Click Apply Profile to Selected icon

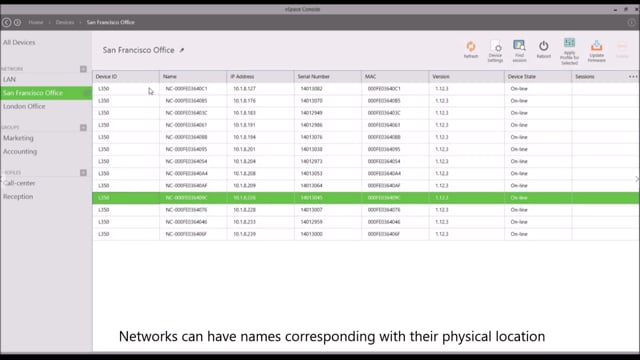[569, 51]
